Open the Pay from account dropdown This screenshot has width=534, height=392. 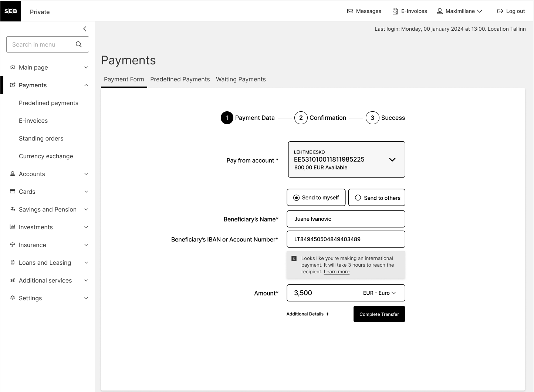(347, 159)
